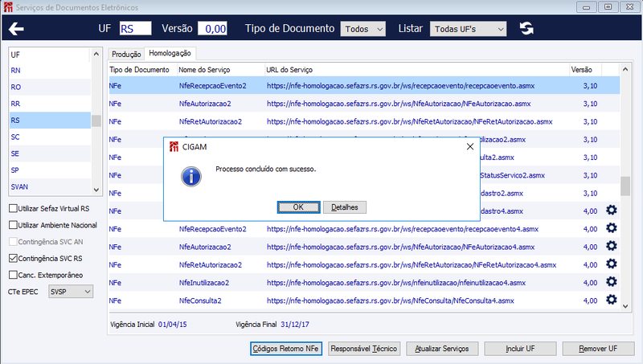Click the blue information icon in the dialog
Image resolution: width=643 pixels, height=364 pixels.
pos(191,177)
